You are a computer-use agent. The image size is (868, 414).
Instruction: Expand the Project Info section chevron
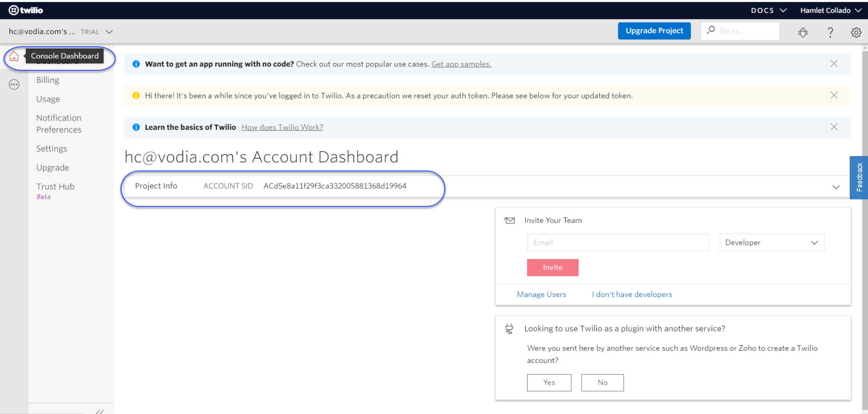click(836, 187)
